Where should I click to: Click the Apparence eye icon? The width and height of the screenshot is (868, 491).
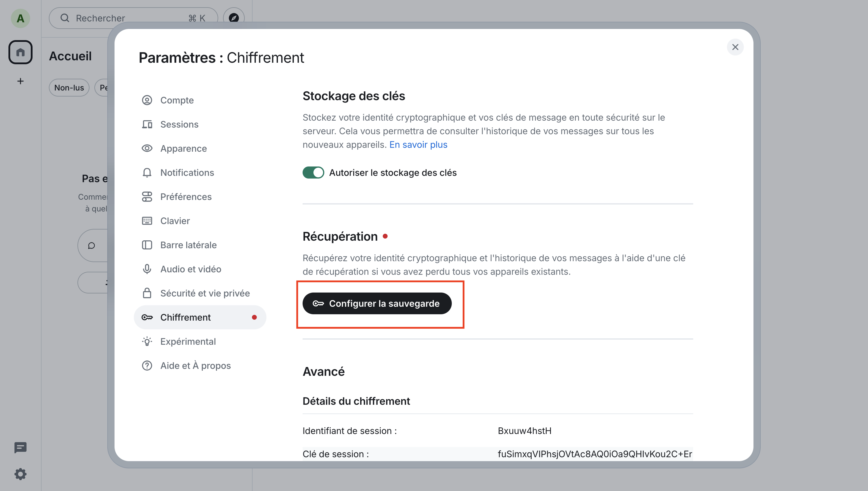[x=147, y=148]
